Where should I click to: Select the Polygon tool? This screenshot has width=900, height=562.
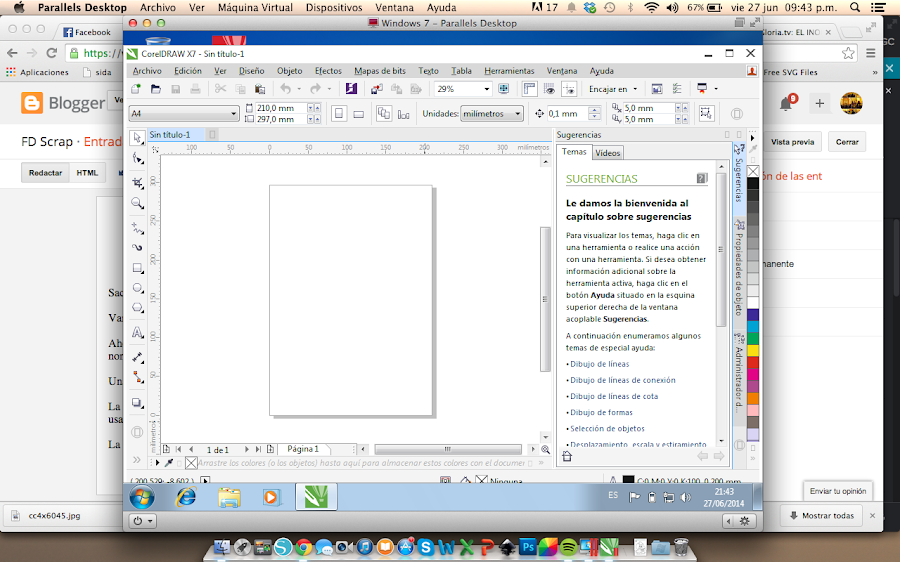[x=137, y=308]
